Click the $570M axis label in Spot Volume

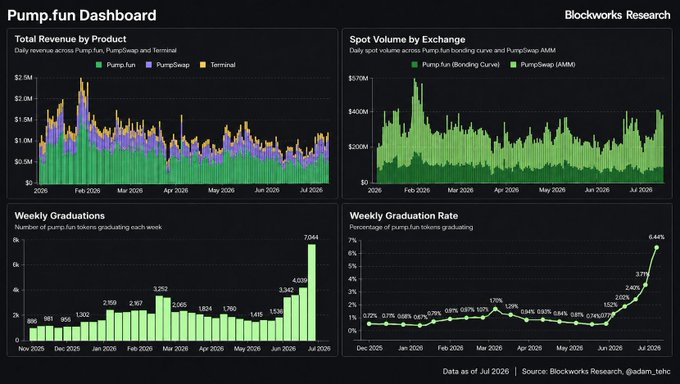click(x=358, y=78)
